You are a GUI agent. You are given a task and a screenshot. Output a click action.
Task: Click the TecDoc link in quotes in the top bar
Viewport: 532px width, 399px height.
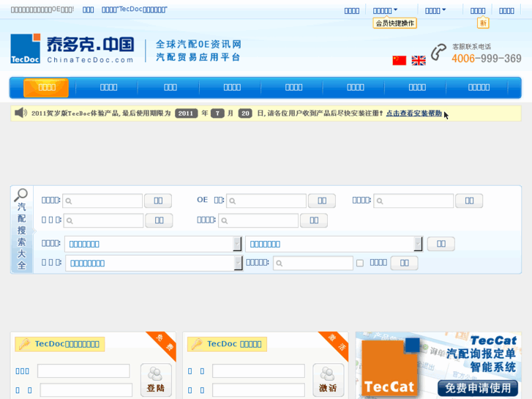click(x=135, y=10)
